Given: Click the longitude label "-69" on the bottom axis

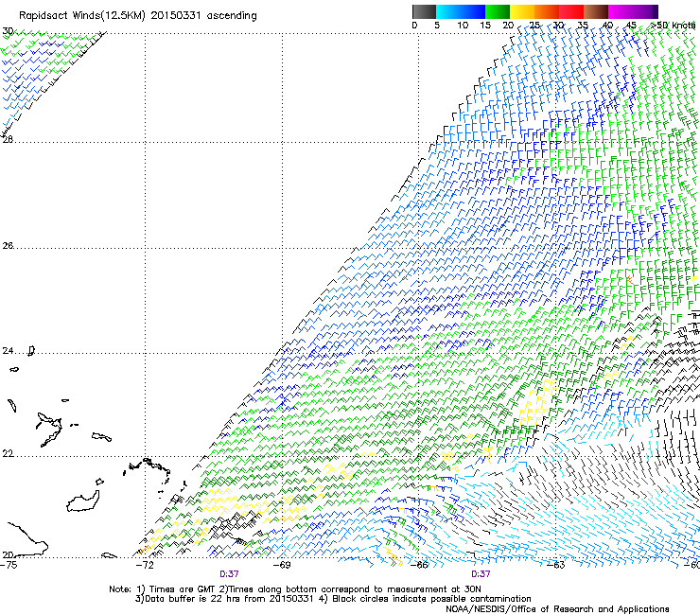Looking at the screenshot, I should 282,565.
